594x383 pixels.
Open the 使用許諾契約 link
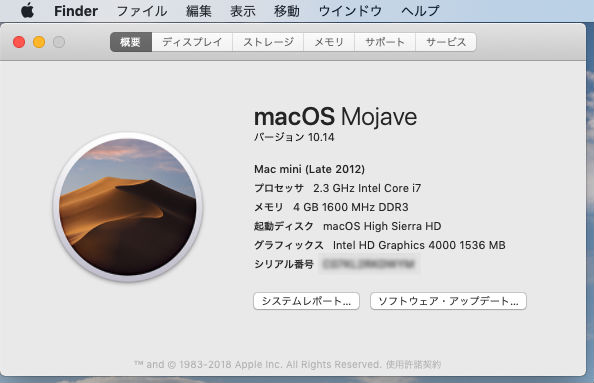point(413,364)
